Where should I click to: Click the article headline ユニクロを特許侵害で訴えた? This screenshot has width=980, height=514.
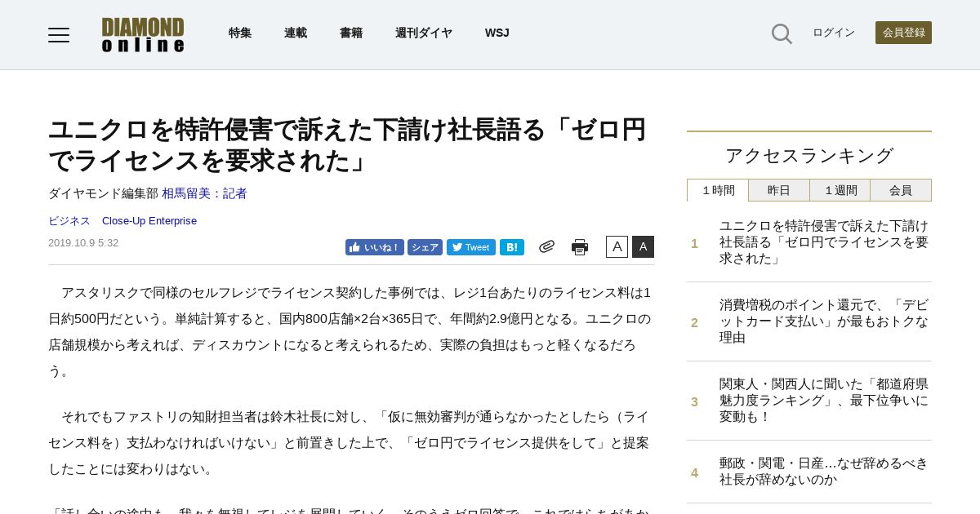tap(347, 144)
